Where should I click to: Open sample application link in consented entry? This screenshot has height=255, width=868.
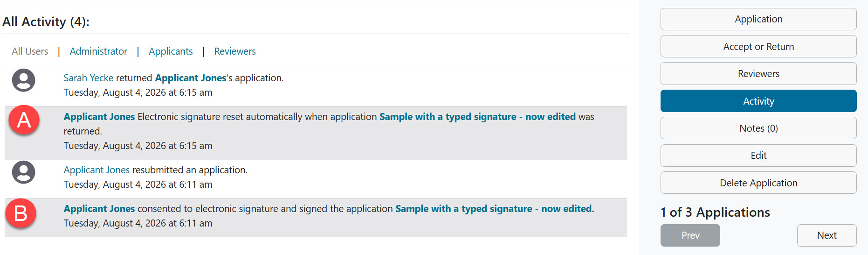click(x=495, y=209)
